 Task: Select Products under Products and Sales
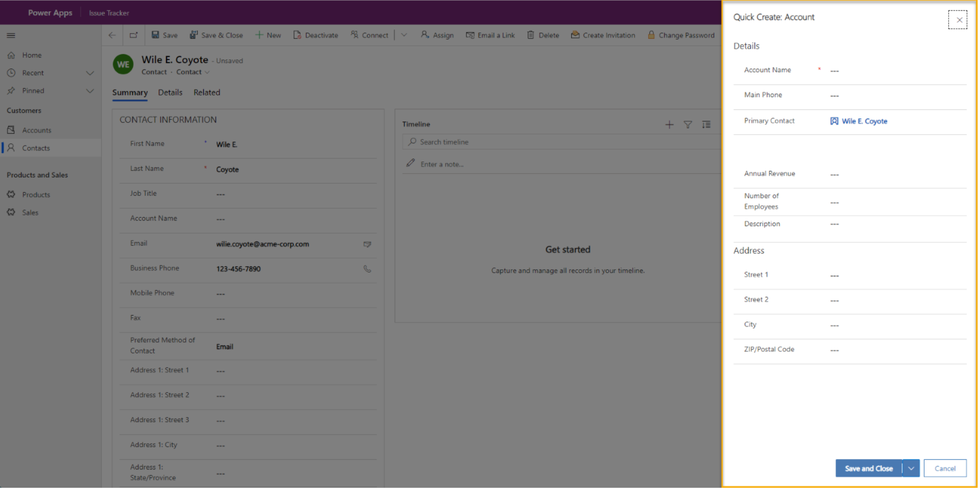point(36,194)
